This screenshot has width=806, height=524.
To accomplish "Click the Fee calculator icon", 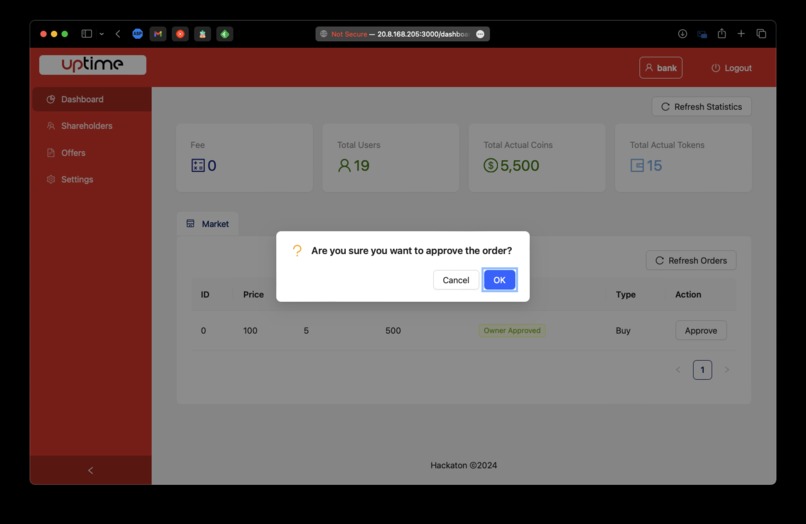I will tap(198, 165).
